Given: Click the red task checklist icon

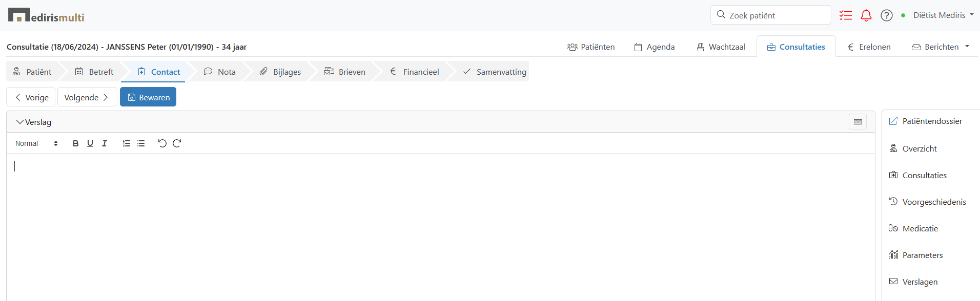Looking at the screenshot, I should (845, 15).
